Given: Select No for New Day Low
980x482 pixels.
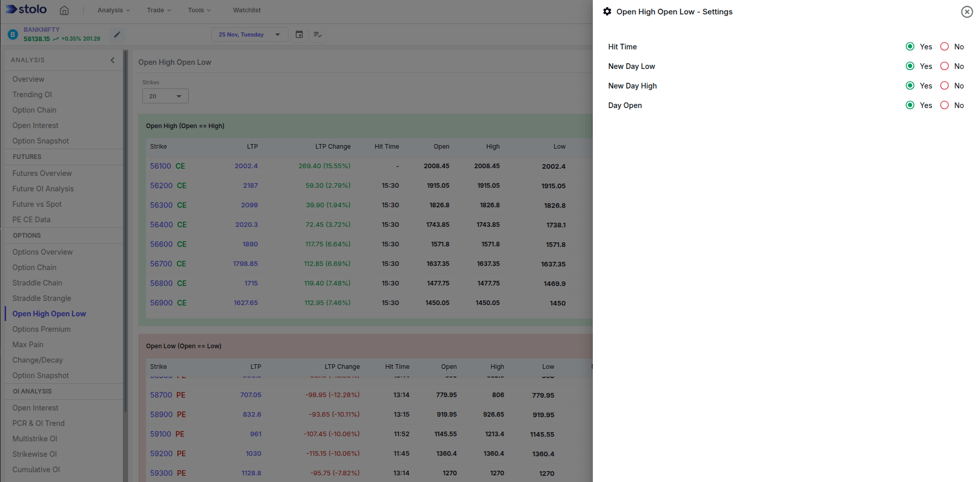Looking at the screenshot, I should click(945, 66).
